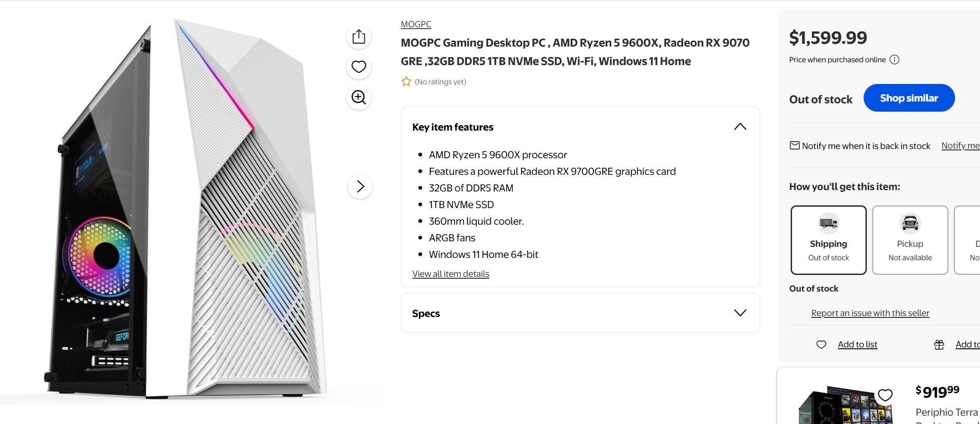980x424 pixels.
Task: Favorite the Periphio Terra product heart
Action: pyautogui.click(x=885, y=395)
